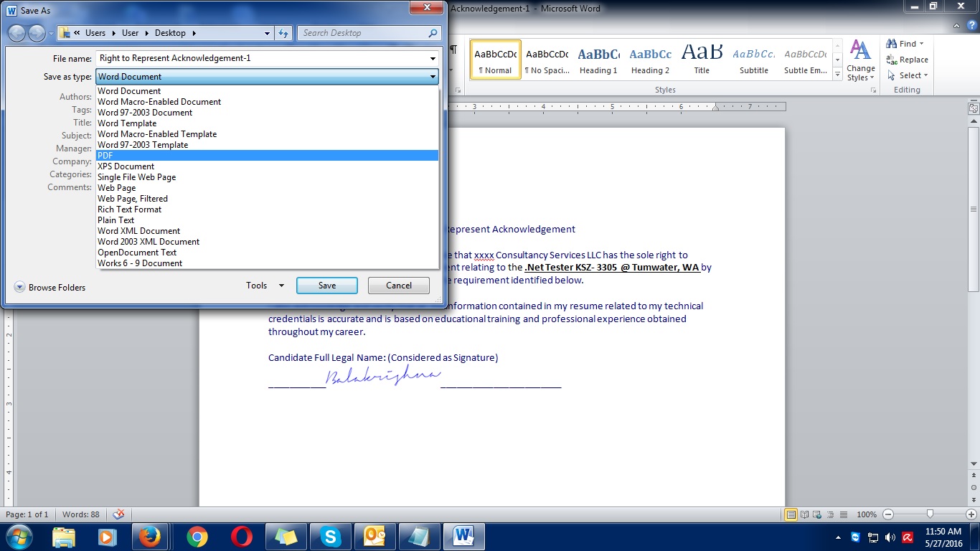Switch to Full Screen Reading view
The width and height of the screenshot is (980, 551).
[x=805, y=514]
